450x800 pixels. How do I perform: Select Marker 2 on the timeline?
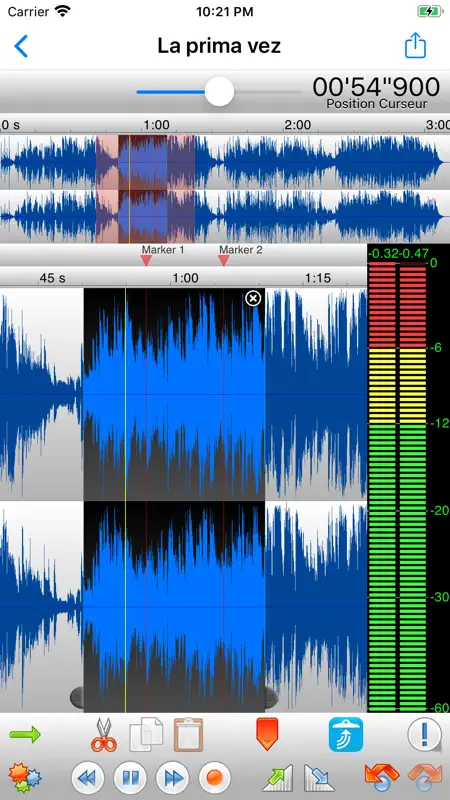(223, 260)
